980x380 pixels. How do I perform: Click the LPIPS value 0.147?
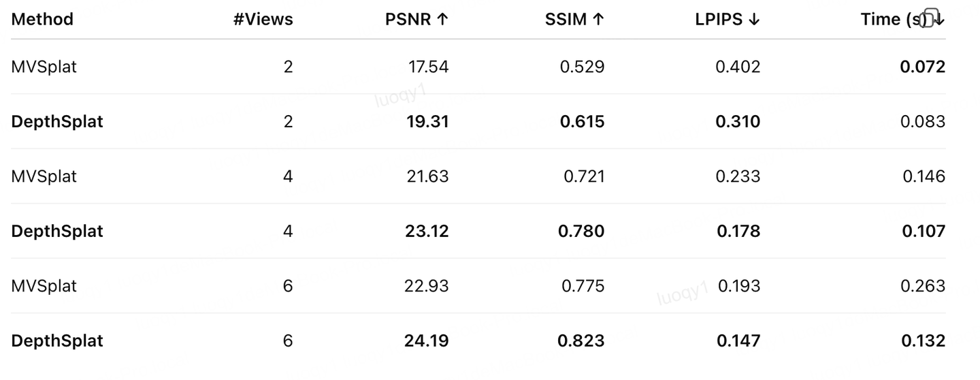click(738, 341)
